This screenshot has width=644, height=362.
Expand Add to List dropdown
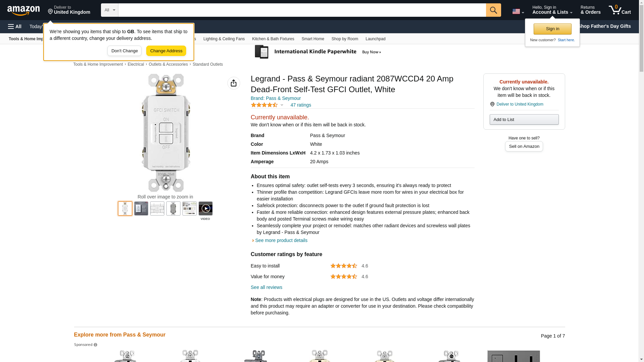[524, 120]
